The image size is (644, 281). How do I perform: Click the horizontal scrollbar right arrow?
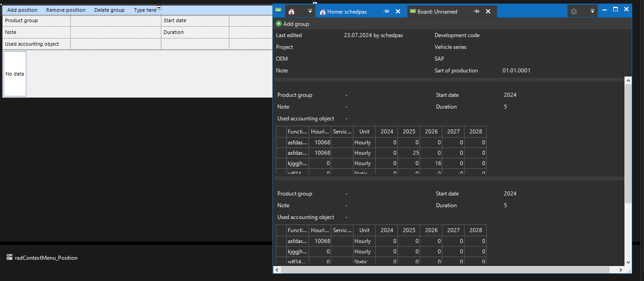click(621, 270)
